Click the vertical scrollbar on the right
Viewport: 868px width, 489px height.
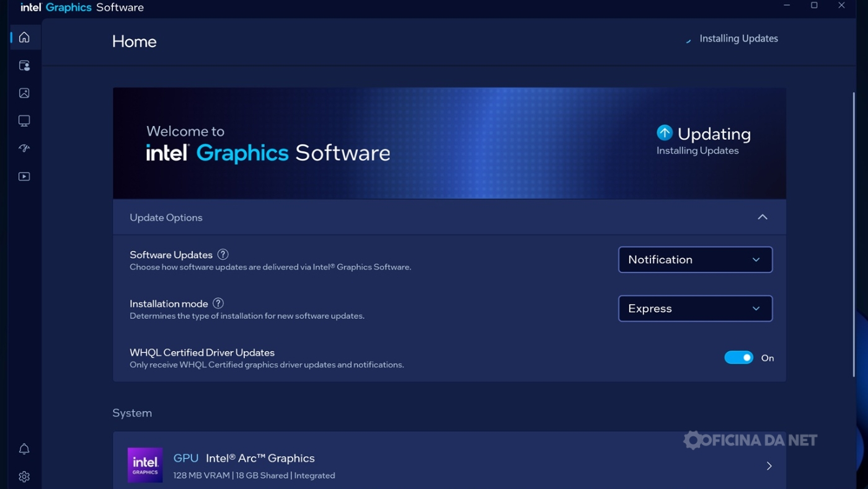(854, 235)
